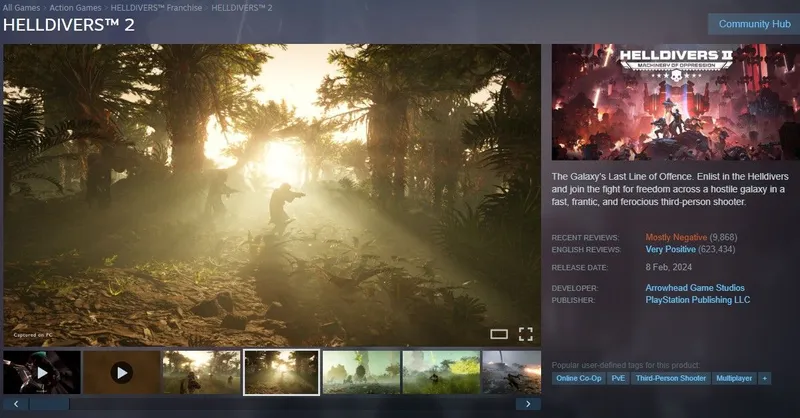This screenshot has height=418, width=800.
Task: Open developer Arrowhead Game Studios page
Action: pos(695,288)
